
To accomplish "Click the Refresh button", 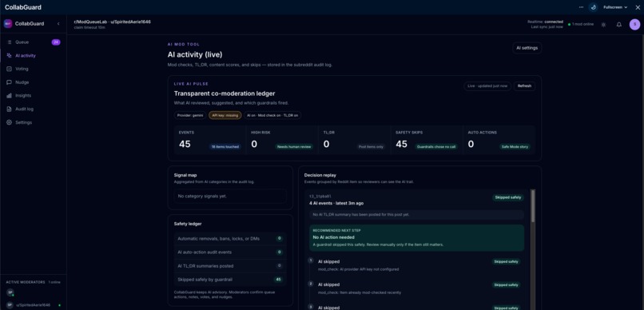I will pos(524,86).
